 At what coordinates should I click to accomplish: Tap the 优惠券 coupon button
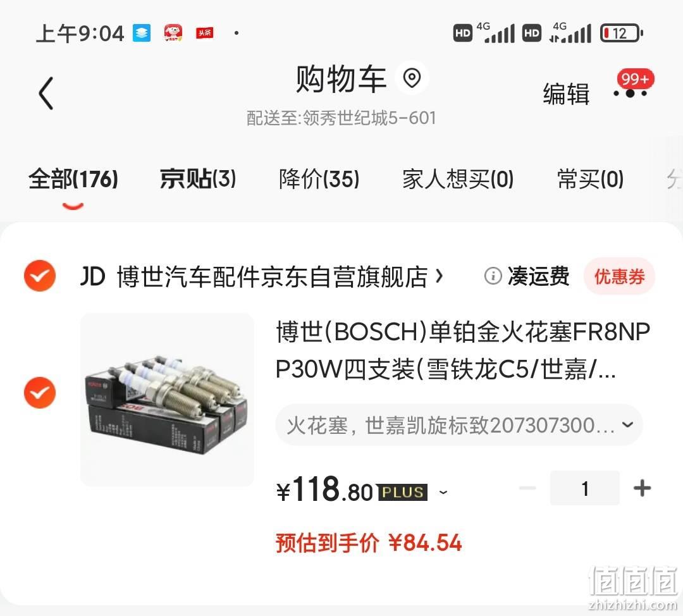pos(619,276)
